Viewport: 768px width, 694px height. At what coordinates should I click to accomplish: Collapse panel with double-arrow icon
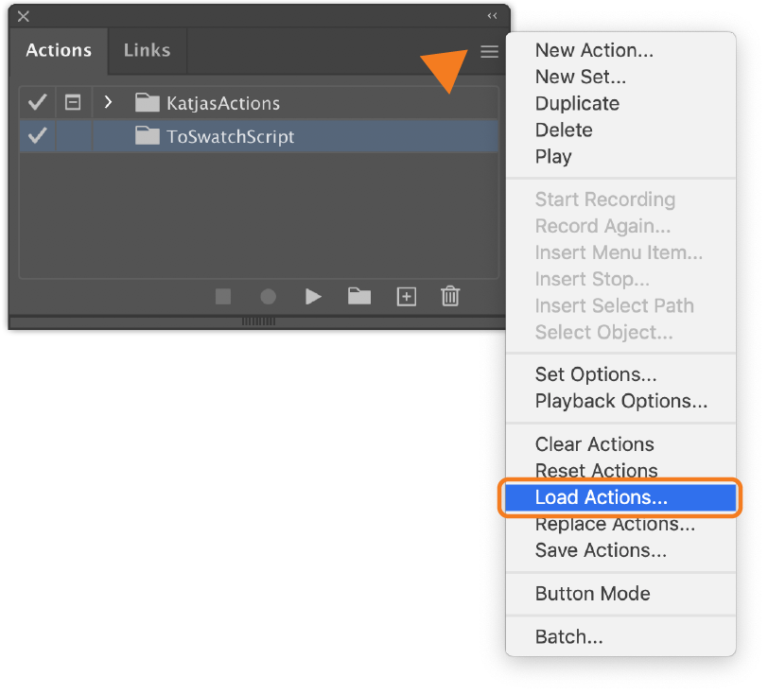[x=492, y=16]
